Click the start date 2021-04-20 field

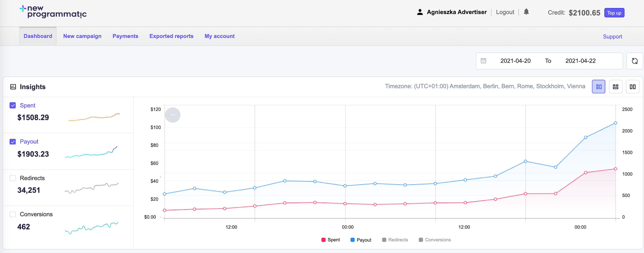coord(515,61)
